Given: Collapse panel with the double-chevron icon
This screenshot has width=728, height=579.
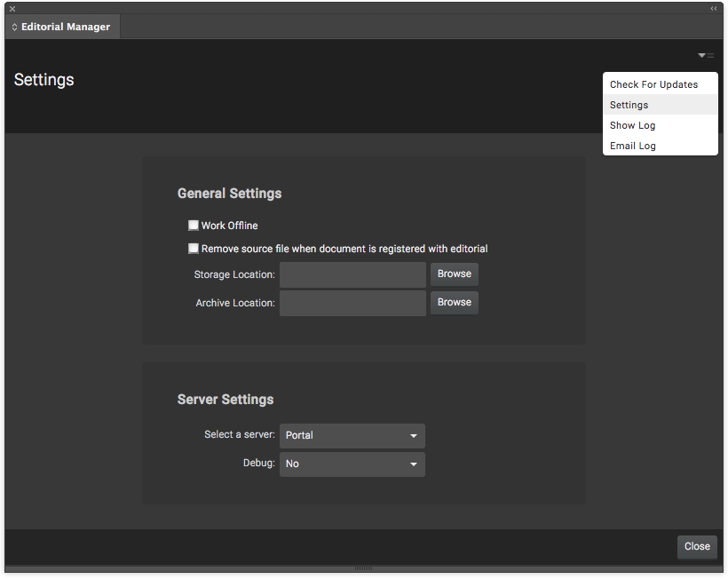Looking at the screenshot, I should click(714, 8).
